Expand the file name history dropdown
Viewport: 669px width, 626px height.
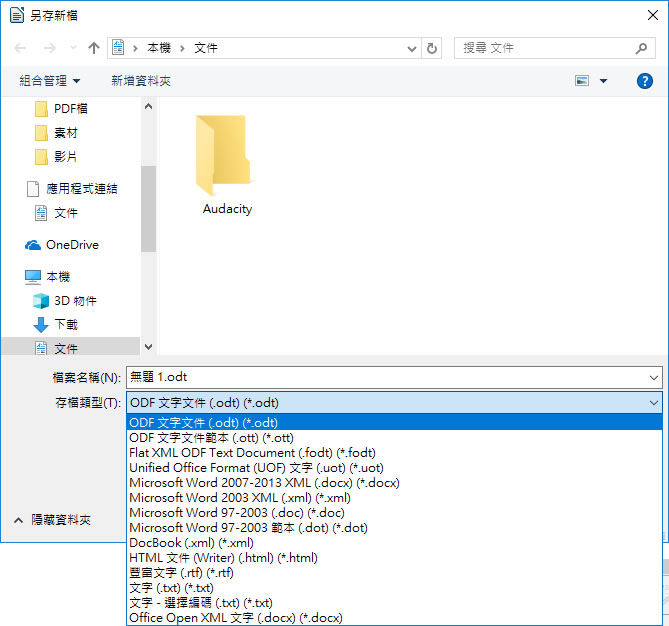pyautogui.click(x=654, y=378)
